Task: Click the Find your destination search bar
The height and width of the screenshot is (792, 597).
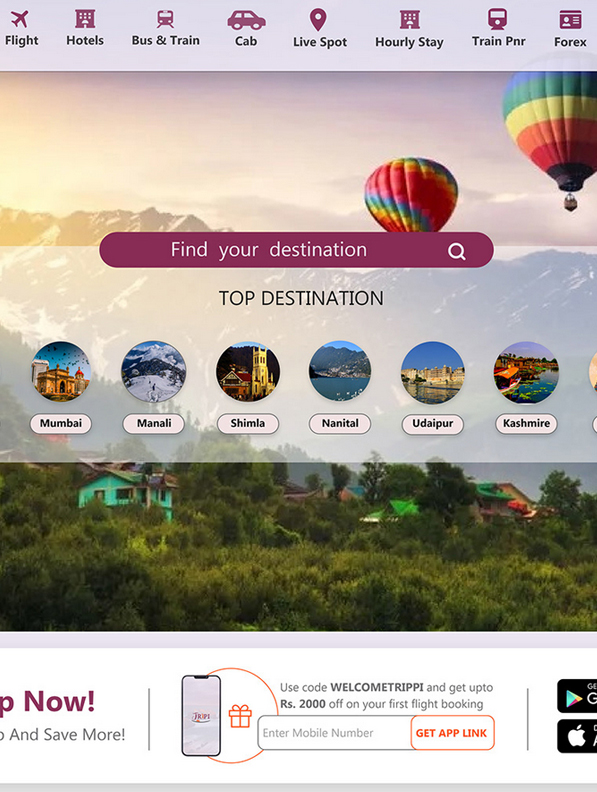Action: tap(296, 250)
